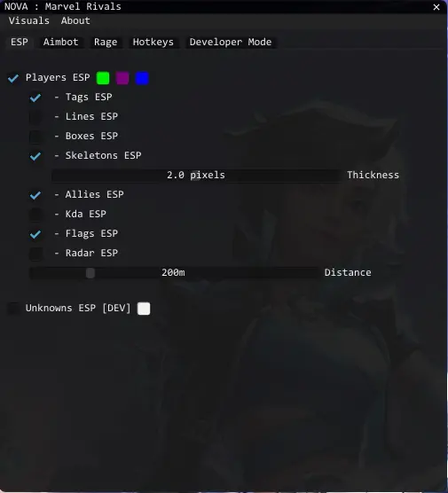Screen dimensions: 448x493
Task: Switch to the Aimbot tab
Action: pyautogui.click(x=60, y=42)
